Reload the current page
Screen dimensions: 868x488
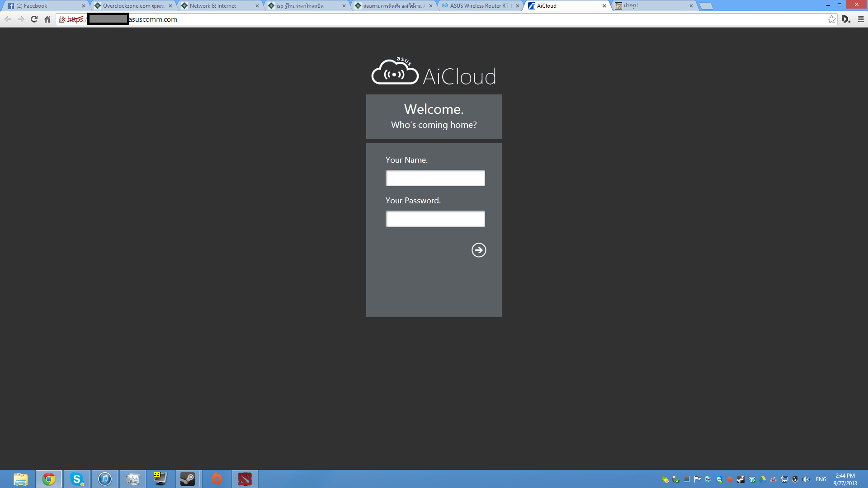point(34,19)
